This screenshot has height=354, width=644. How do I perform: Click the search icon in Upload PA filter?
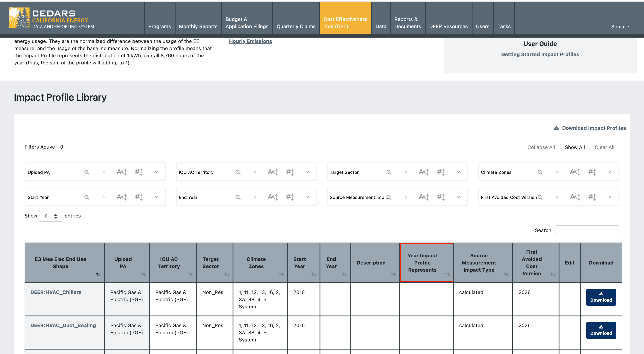[x=87, y=172]
